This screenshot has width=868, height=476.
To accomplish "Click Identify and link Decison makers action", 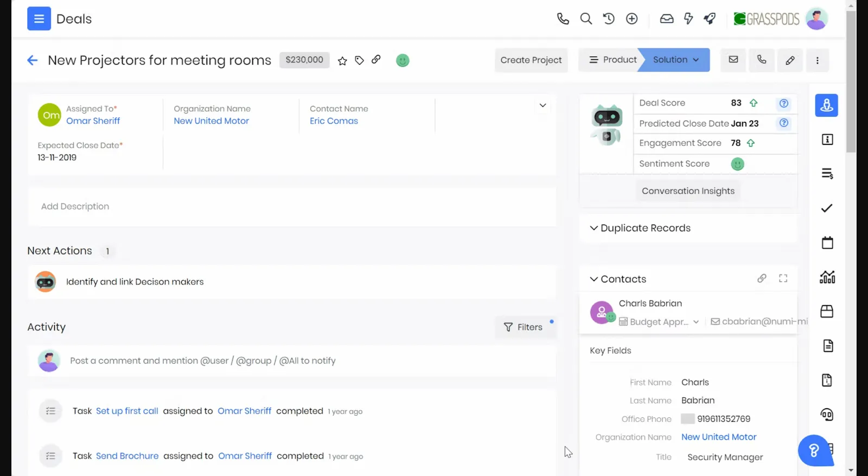I will pyautogui.click(x=135, y=282).
